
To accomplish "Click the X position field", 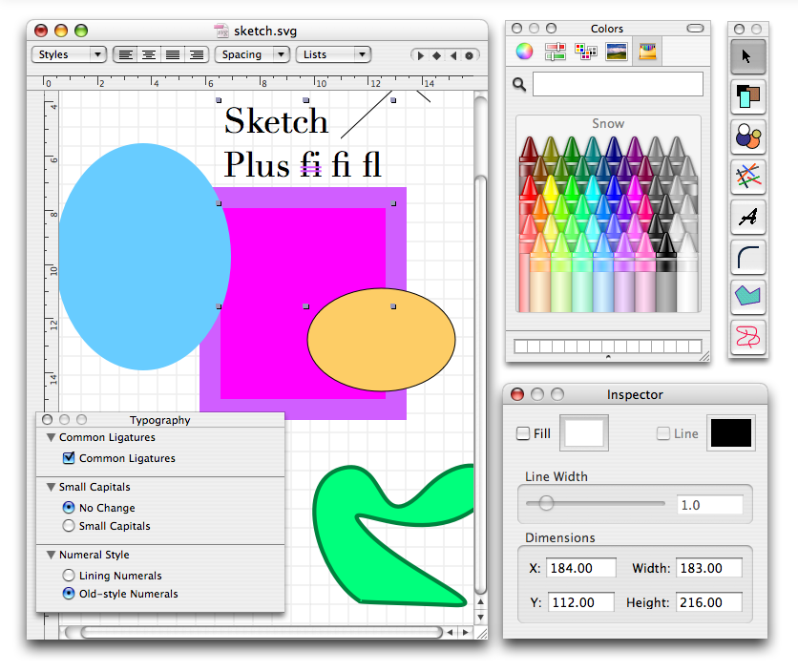I will [x=580, y=568].
